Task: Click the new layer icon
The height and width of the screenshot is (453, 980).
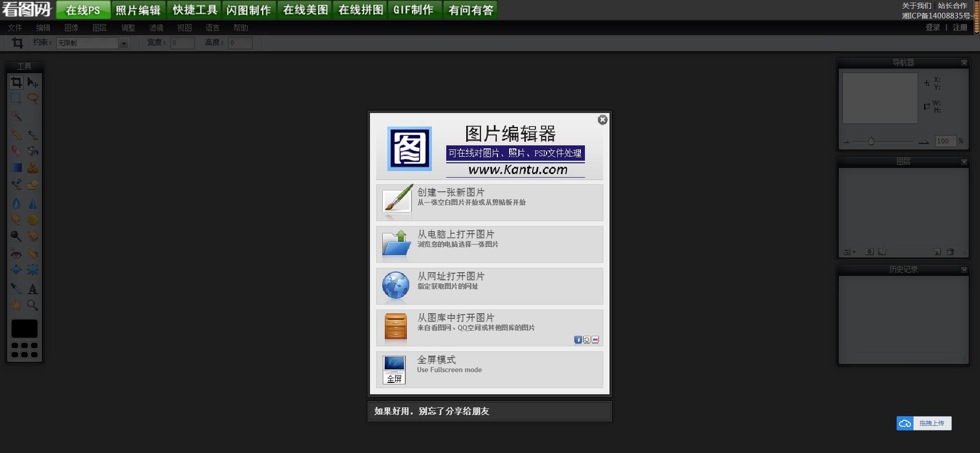Action: 938,252
